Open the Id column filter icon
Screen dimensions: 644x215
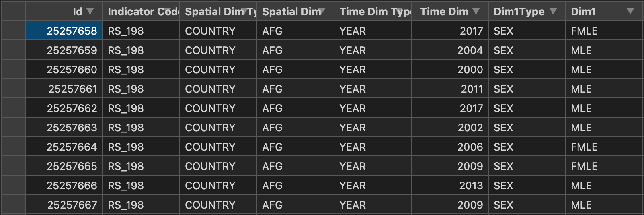[90, 11]
